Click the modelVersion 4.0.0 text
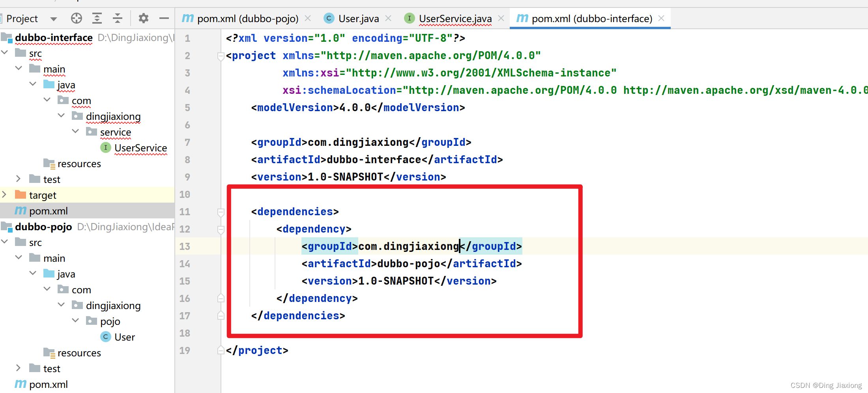868x393 pixels. click(x=355, y=108)
